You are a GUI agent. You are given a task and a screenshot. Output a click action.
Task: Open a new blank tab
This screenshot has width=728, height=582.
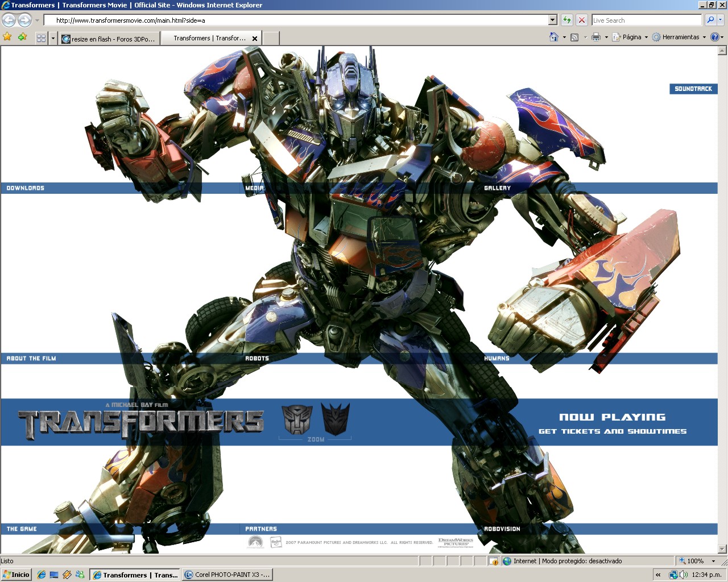point(271,39)
